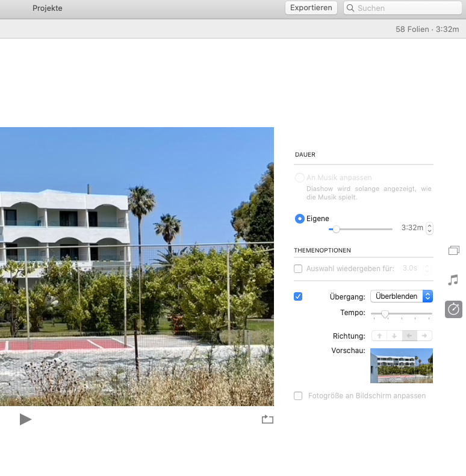Click the 3:32m duration stepper arrows
This screenshot has height=476, width=466.
429,228
